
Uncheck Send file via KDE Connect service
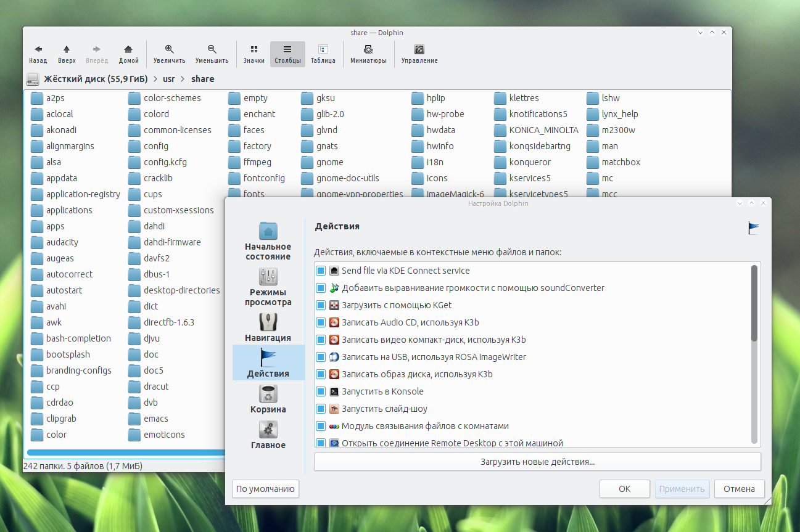coord(321,271)
